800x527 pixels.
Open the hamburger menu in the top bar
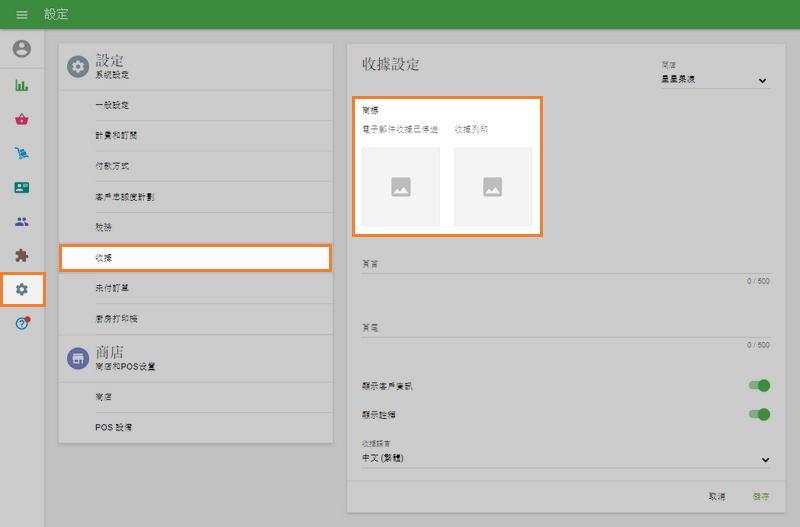(x=21, y=15)
